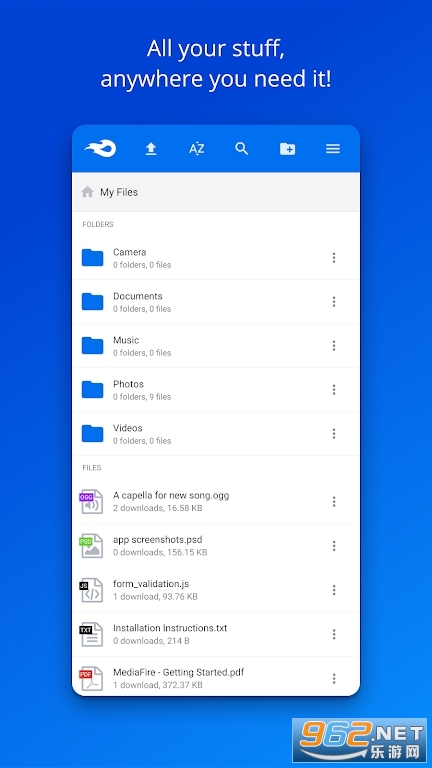
Task: Open options menu for Videos folder
Action: [x=334, y=433]
